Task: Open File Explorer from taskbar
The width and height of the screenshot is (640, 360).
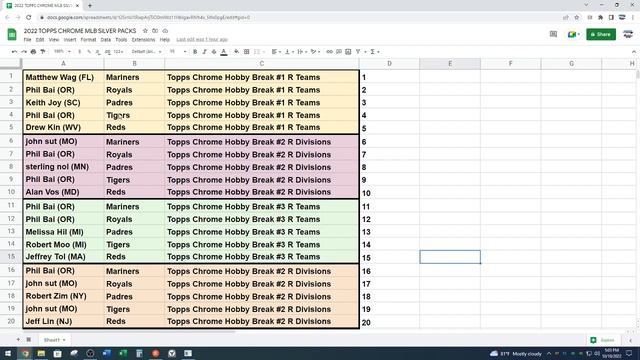Action: coord(41,353)
